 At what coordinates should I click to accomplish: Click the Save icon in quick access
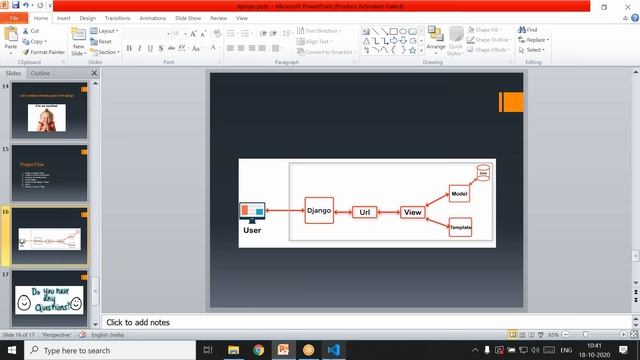(x=16, y=5)
